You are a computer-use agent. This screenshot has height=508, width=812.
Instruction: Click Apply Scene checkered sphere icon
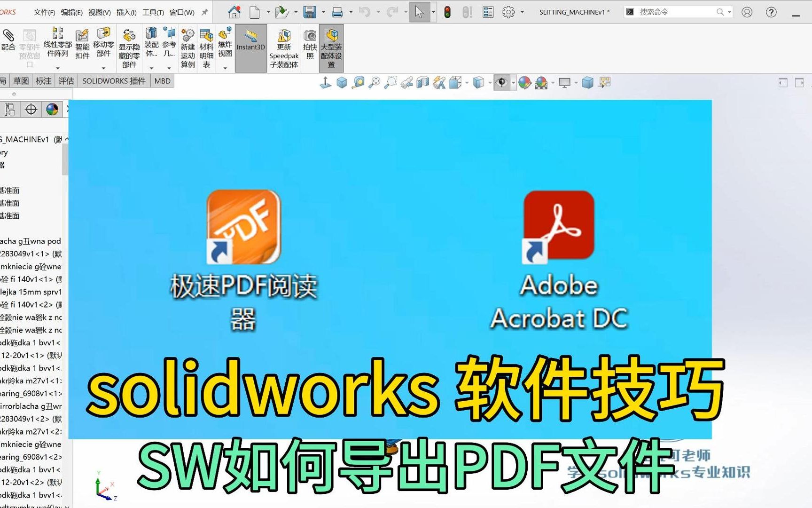click(x=541, y=83)
